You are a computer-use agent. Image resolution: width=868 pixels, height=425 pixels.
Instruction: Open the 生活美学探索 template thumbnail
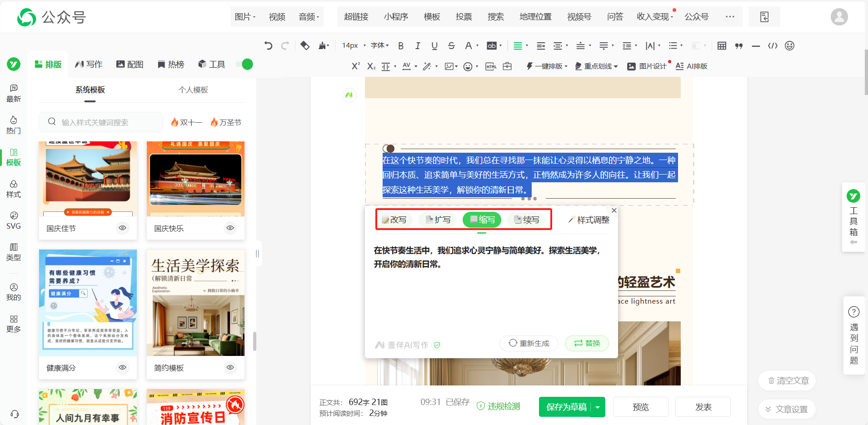[195, 303]
